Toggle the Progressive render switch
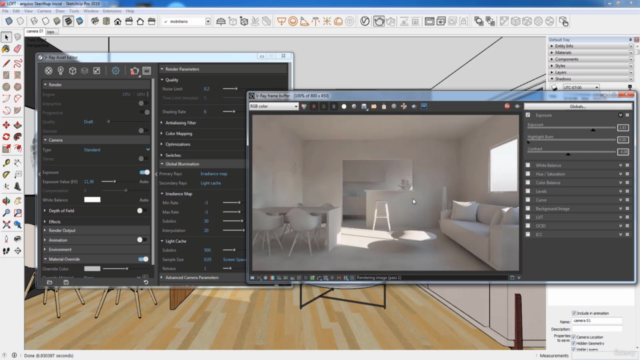This screenshot has width=640, height=360. [x=144, y=112]
